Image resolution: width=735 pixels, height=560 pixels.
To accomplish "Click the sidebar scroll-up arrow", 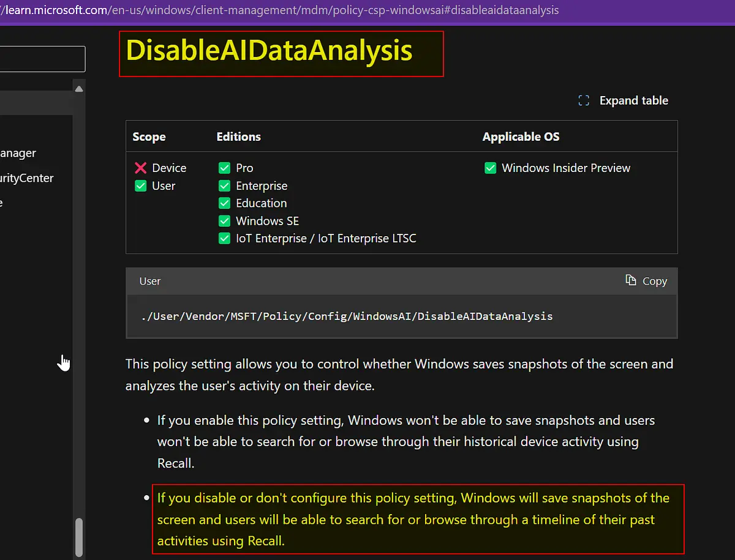I will point(78,89).
